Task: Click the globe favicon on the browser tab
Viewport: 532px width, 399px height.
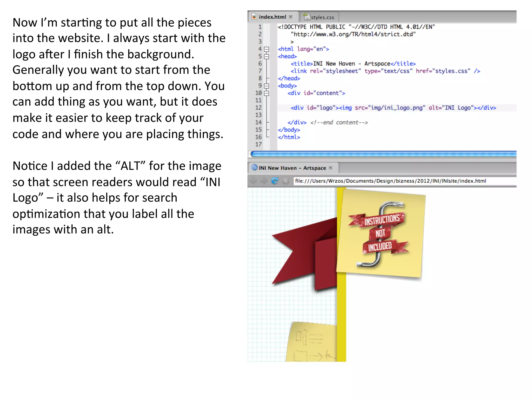Action: [x=254, y=168]
